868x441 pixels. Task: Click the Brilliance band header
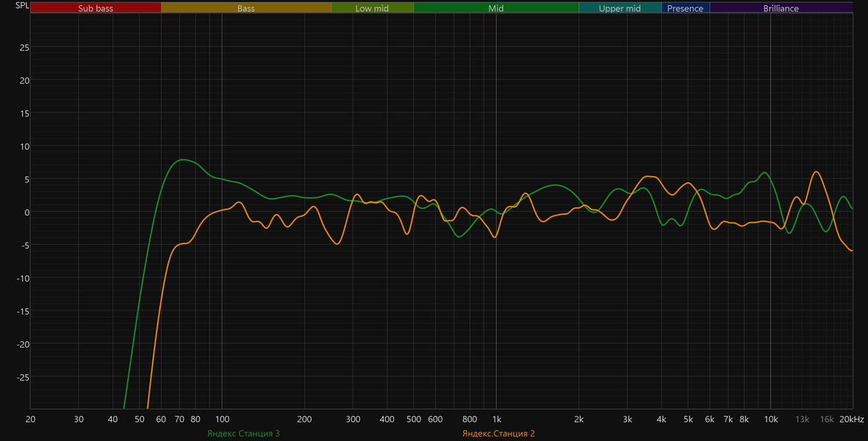pyautogui.click(x=781, y=8)
